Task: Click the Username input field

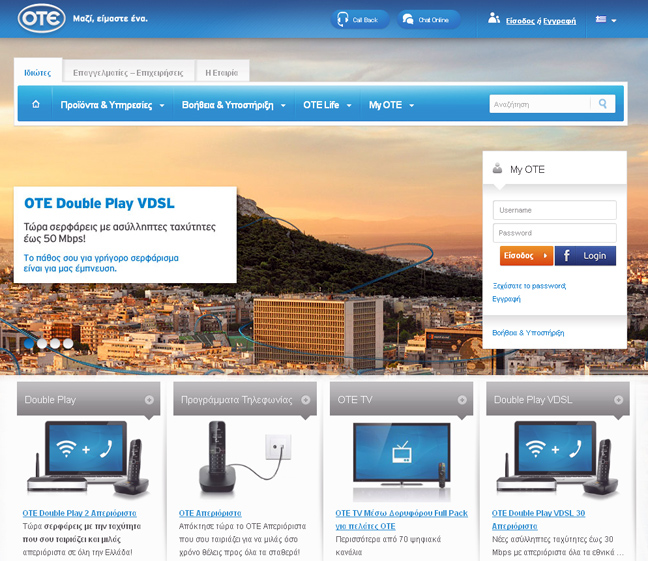Action: [554, 210]
